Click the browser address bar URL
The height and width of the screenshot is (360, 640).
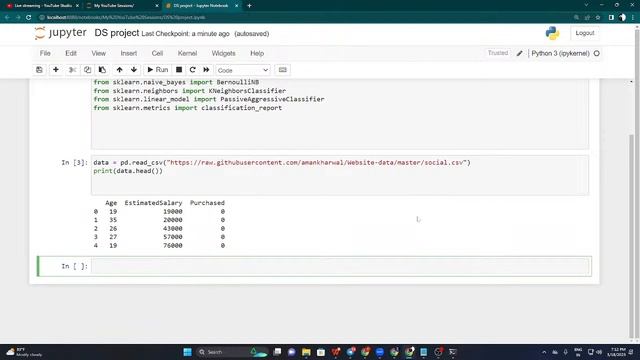[x=126, y=18]
